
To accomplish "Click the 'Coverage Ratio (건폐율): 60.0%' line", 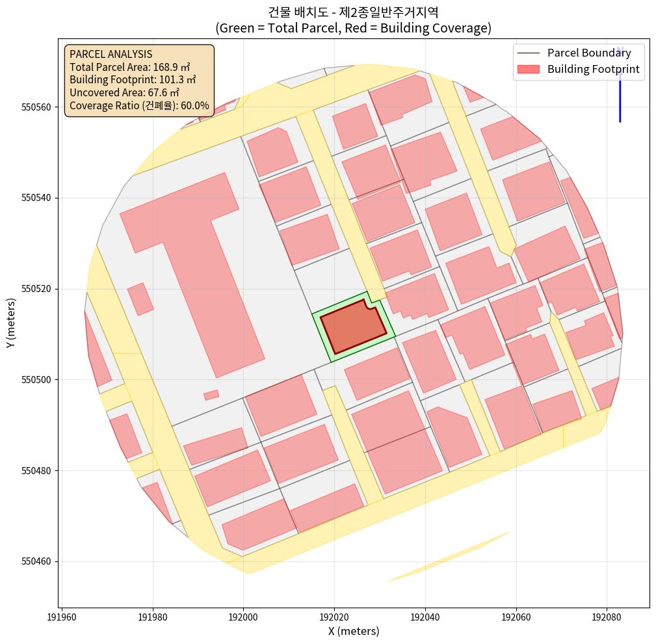I will 139,105.
